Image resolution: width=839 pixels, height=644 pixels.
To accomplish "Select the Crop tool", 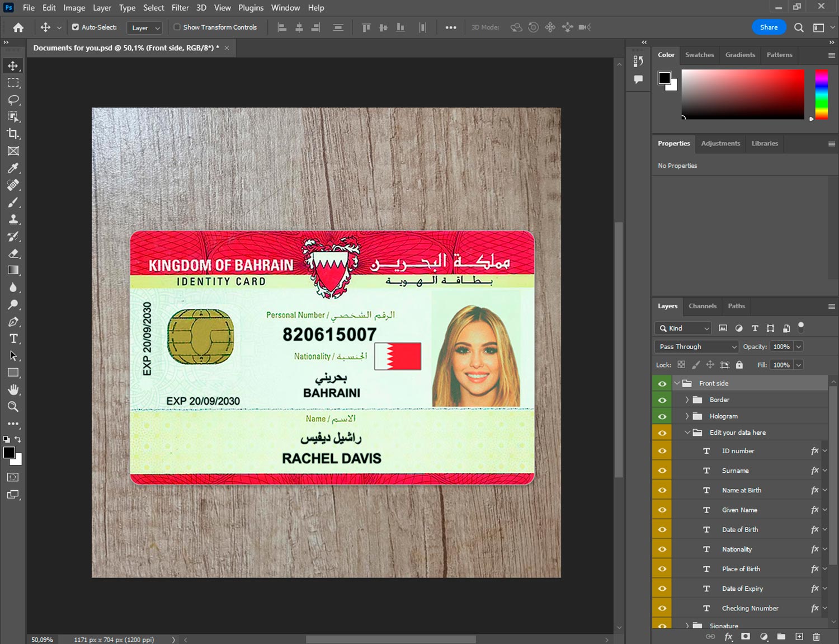I will [x=13, y=134].
